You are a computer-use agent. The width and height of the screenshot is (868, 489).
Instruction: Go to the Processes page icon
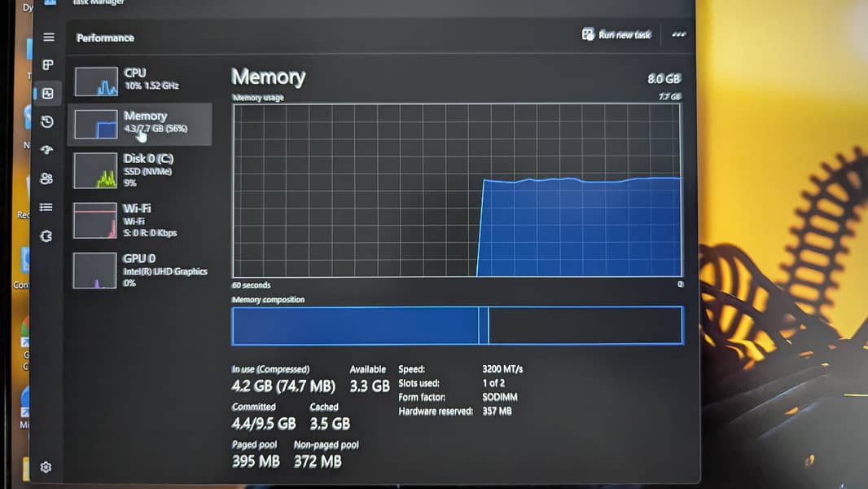pyautogui.click(x=48, y=65)
